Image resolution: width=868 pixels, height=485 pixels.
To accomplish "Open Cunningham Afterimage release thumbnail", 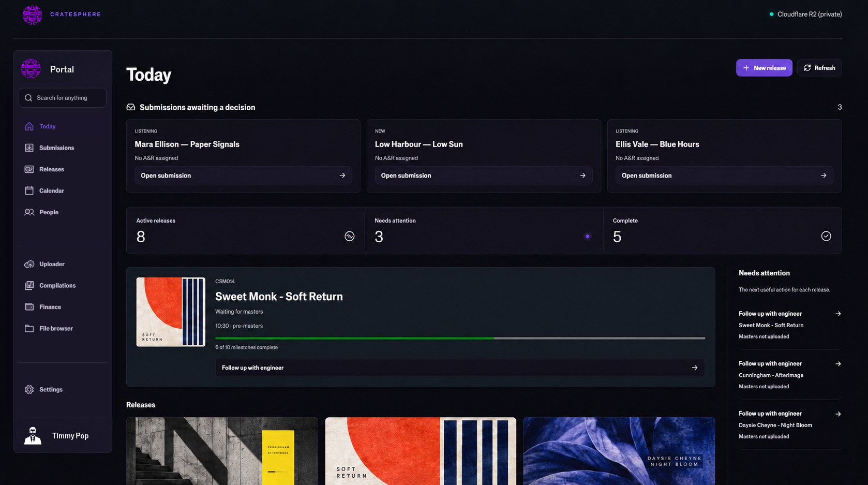I will [x=222, y=451].
